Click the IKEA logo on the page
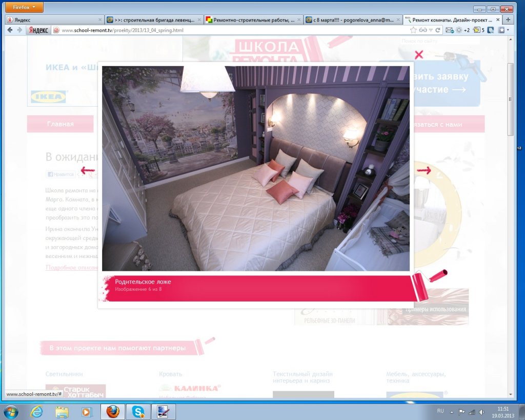525x420 pixels. (x=48, y=97)
